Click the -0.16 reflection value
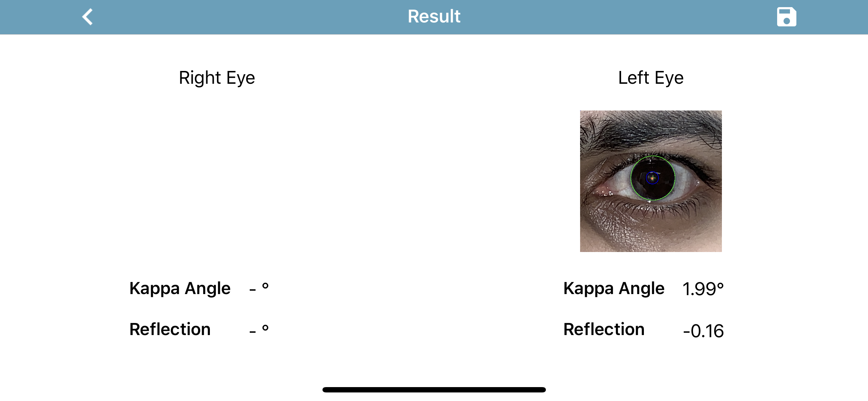Viewport: 868px width, 401px height. [703, 331]
